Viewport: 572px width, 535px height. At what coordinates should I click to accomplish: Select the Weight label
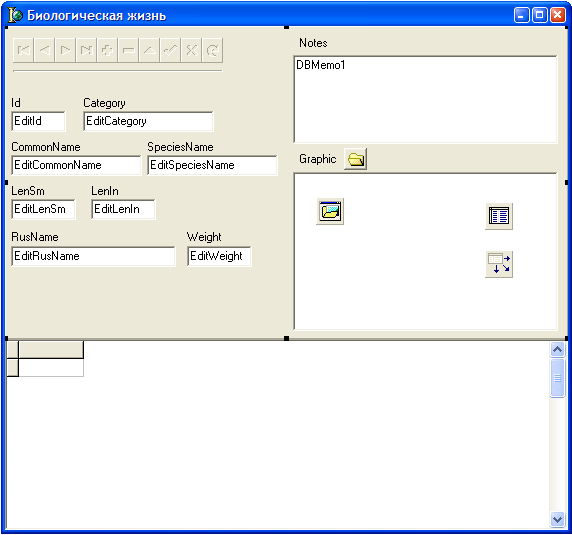click(x=204, y=237)
